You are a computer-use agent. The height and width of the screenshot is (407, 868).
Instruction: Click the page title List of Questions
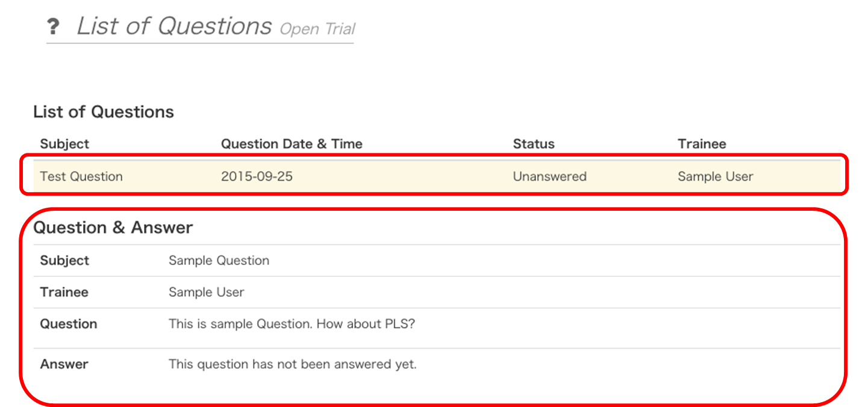[173, 25]
